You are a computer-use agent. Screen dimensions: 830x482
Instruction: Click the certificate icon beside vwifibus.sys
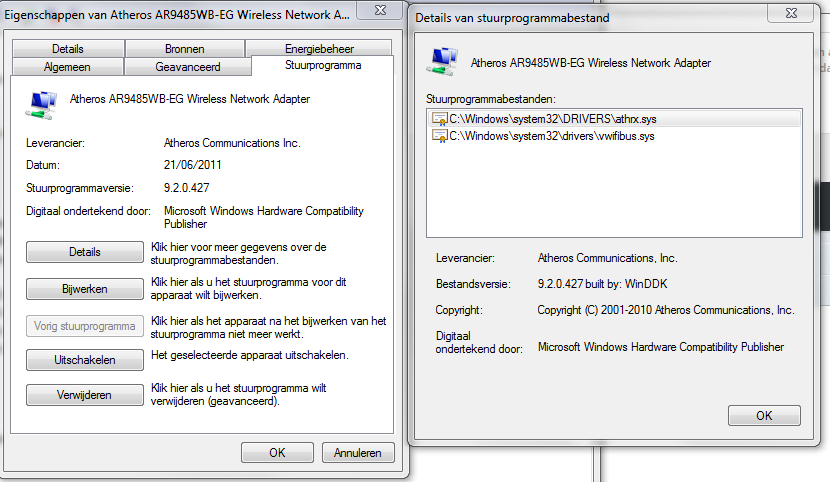440,136
